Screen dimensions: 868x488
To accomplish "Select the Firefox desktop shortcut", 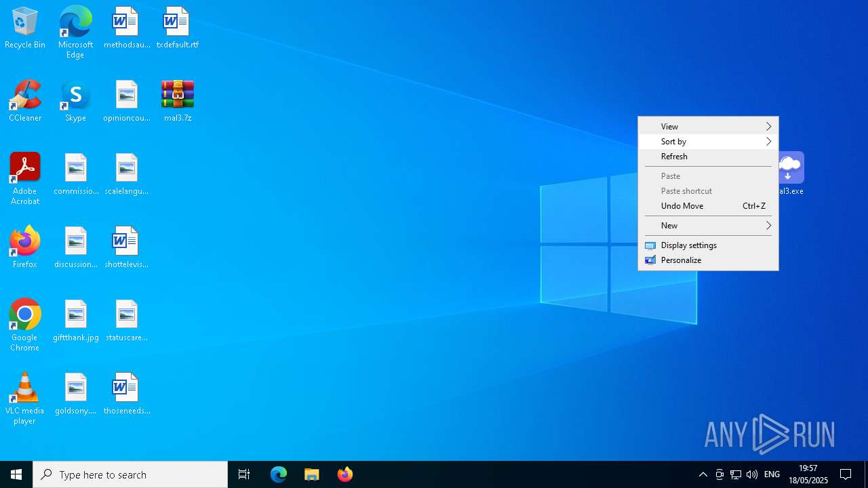I will tap(25, 247).
